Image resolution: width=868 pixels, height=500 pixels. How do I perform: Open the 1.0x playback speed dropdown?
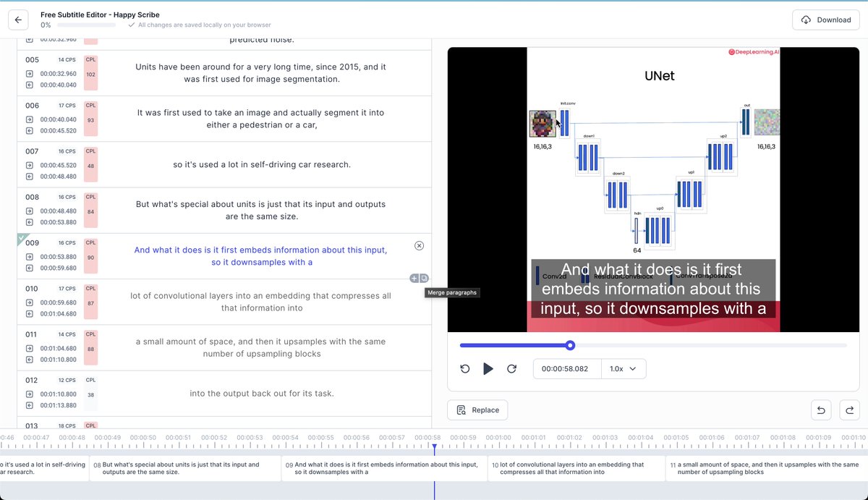[x=623, y=369]
